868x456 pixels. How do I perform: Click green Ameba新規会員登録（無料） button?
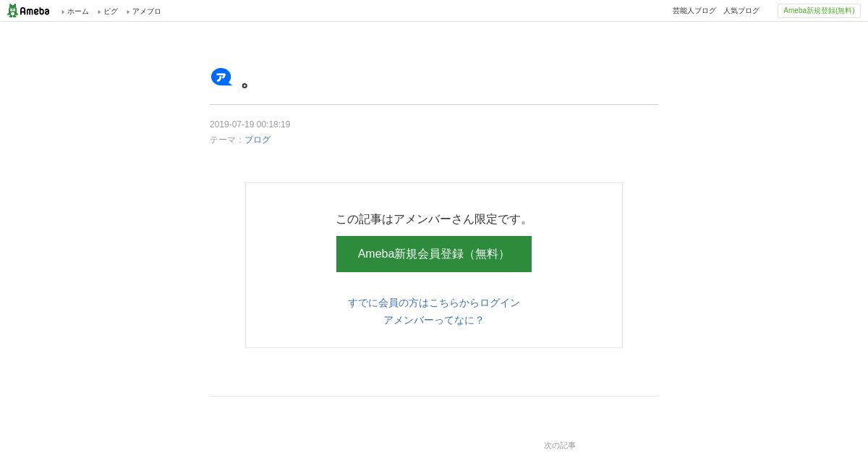pos(434,254)
